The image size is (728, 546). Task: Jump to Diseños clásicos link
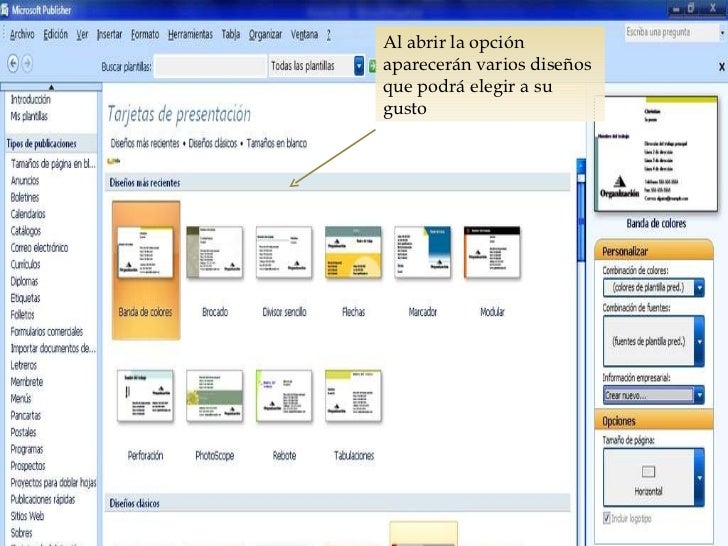pyautogui.click(x=213, y=143)
